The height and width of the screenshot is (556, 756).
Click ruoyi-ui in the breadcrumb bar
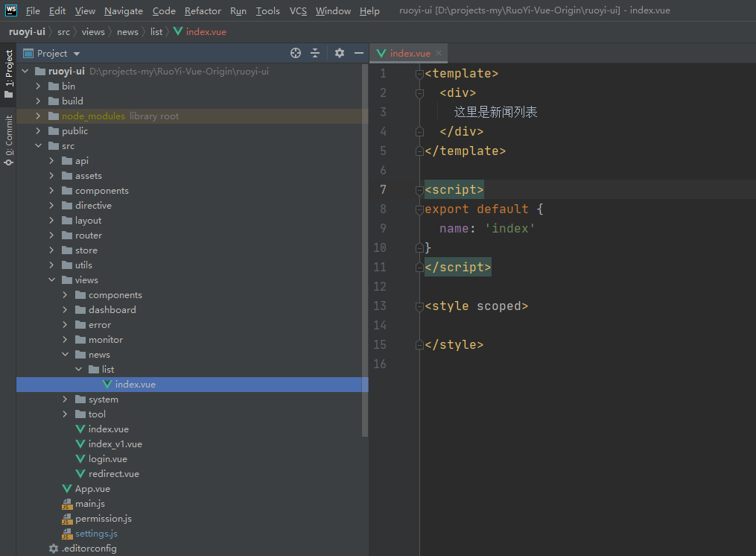[x=27, y=32]
